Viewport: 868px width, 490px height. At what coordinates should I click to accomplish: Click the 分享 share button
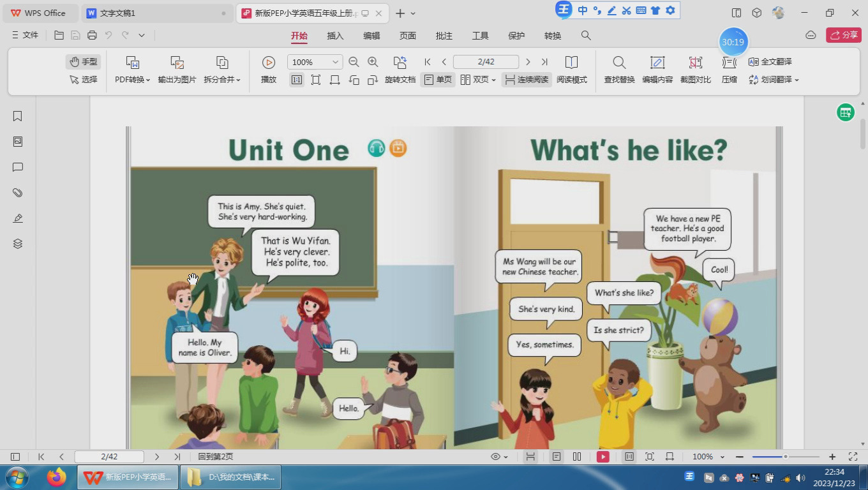(x=843, y=35)
